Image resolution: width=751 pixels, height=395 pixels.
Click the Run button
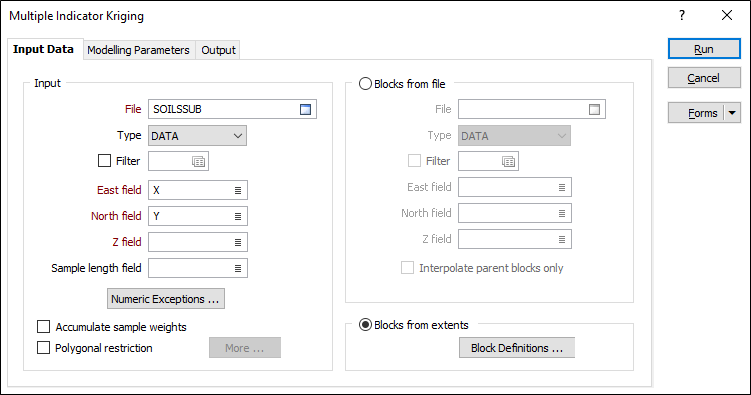point(704,49)
